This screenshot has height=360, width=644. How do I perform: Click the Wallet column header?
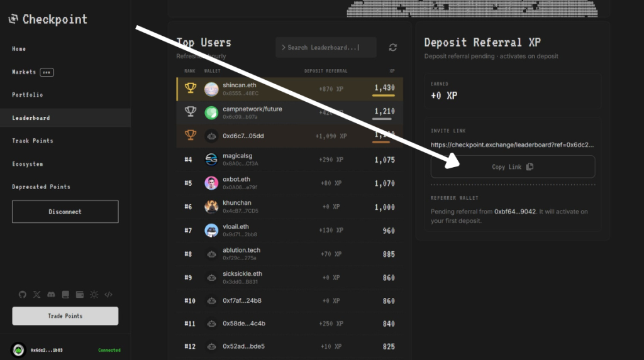[x=213, y=71]
